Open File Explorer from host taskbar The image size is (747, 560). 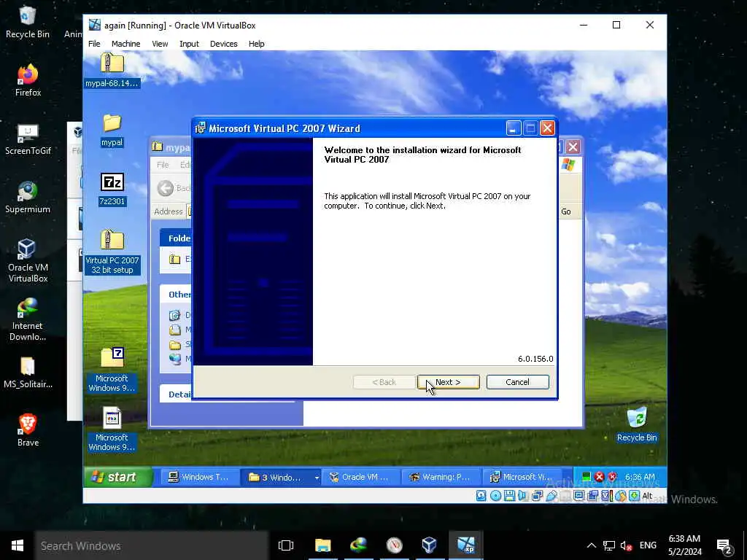(x=322, y=545)
